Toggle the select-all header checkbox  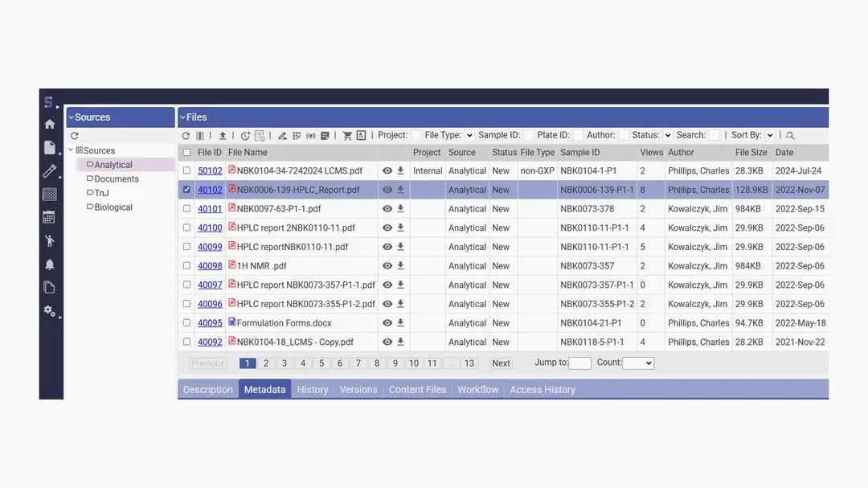pos(186,152)
